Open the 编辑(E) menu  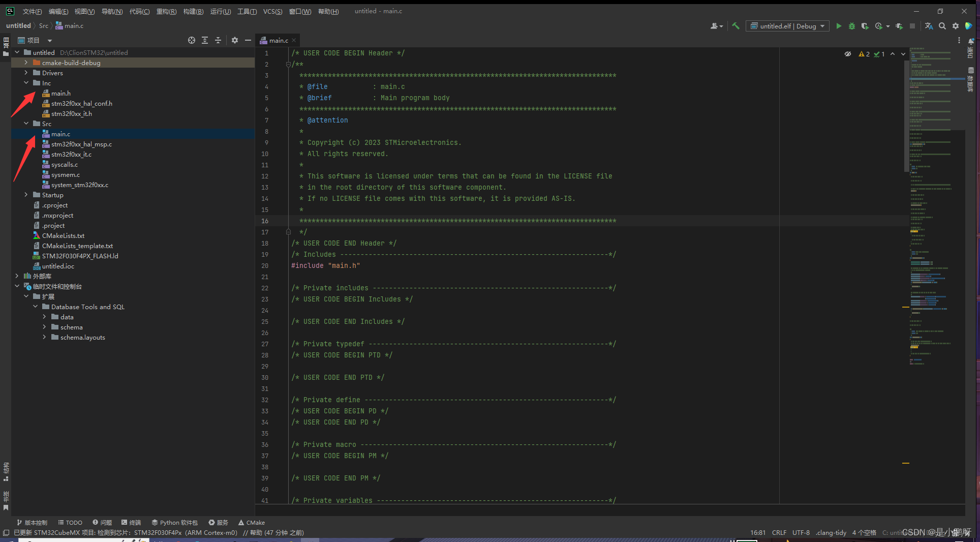click(x=58, y=11)
